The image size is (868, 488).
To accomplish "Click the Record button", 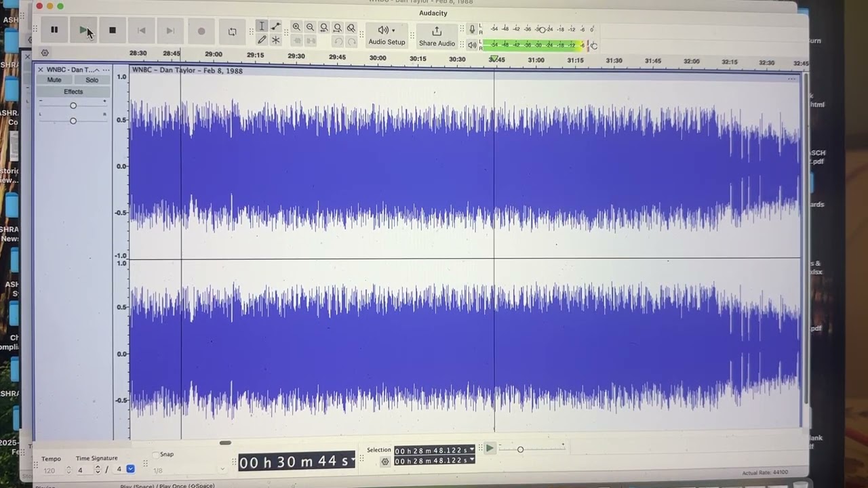I will pyautogui.click(x=201, y=30).
